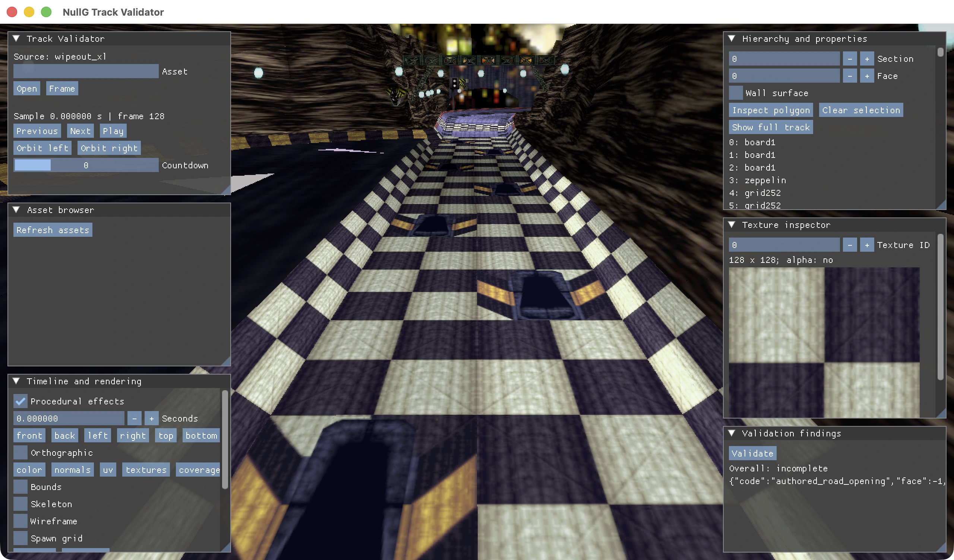Enable the Skeleton checkbox
Image resolution: width=954 pixels, height=560 pixels.
(x=20, y=504)
